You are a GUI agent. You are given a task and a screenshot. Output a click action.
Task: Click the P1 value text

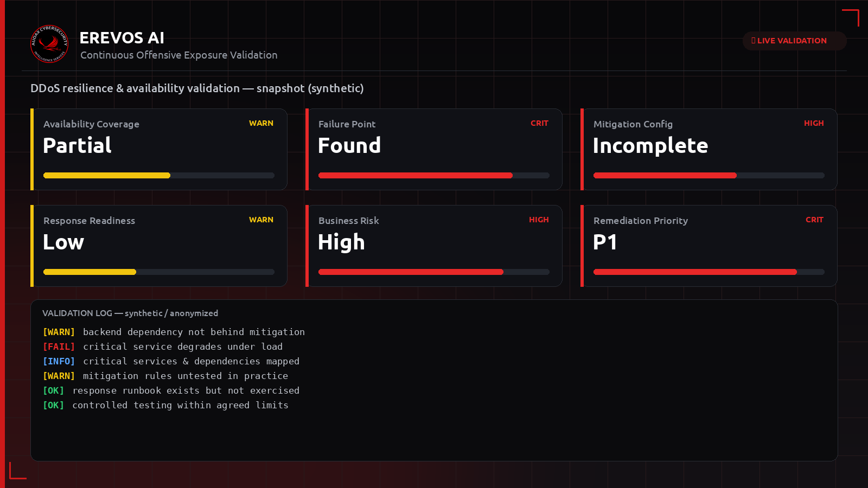point(605,242)
